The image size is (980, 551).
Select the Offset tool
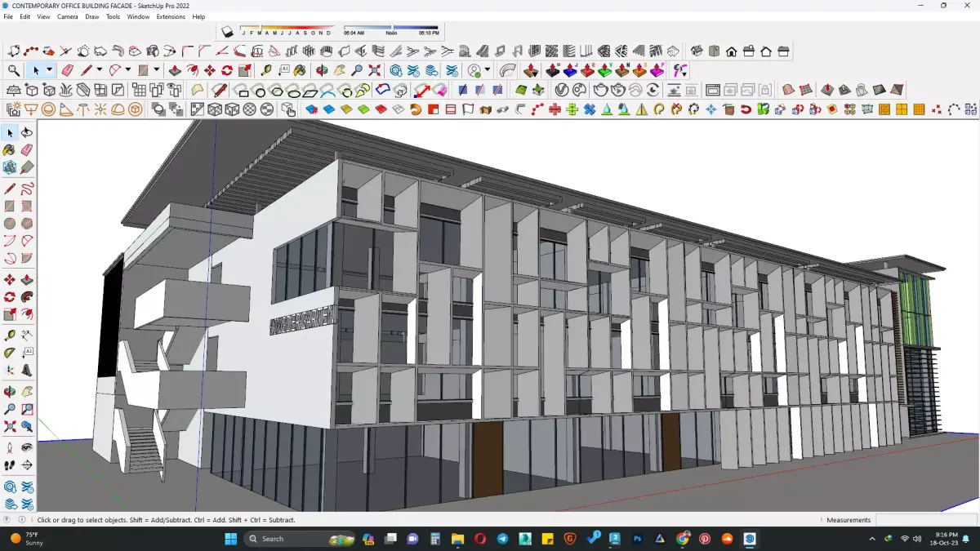27,314
